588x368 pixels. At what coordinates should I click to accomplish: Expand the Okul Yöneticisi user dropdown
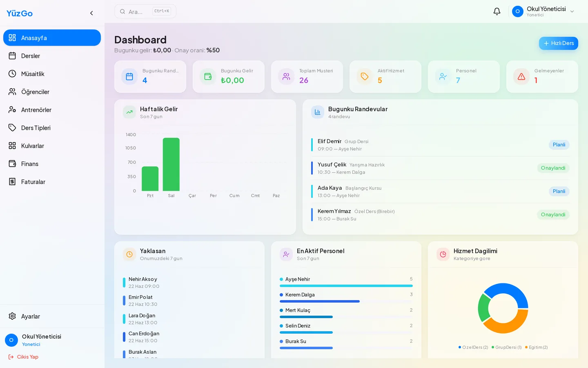[x=543, y=11]
